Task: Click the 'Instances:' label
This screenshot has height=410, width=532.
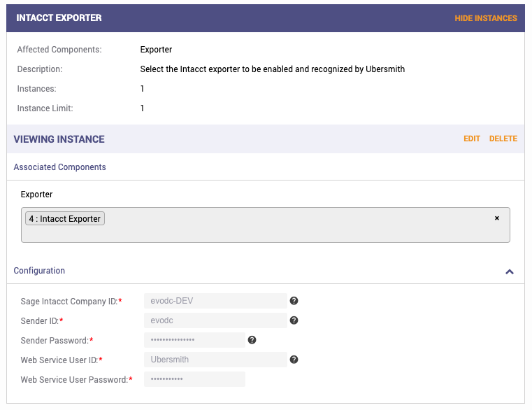Action: pyautogui.click(x=36, y=89)
